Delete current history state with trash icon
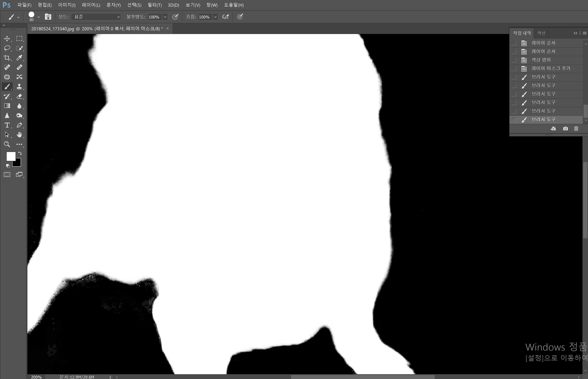 [576, 129]
